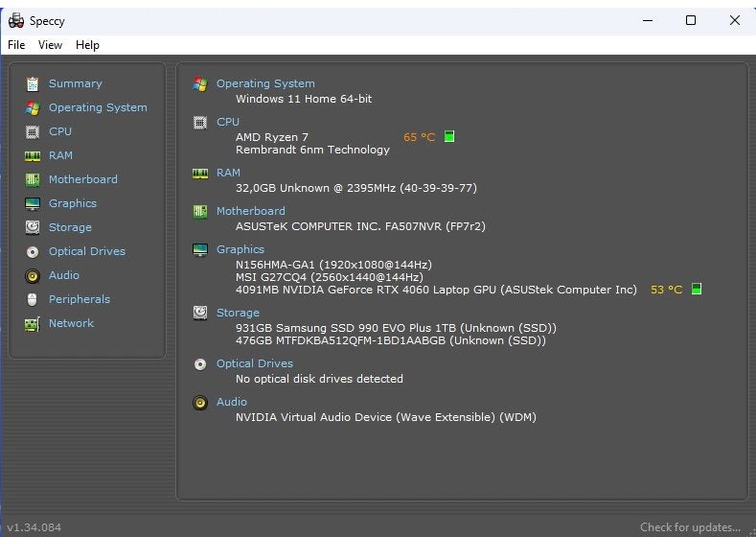Click the Graphics heading link in summary
This screenshot has width=756, height=537.
pos(241,249)
